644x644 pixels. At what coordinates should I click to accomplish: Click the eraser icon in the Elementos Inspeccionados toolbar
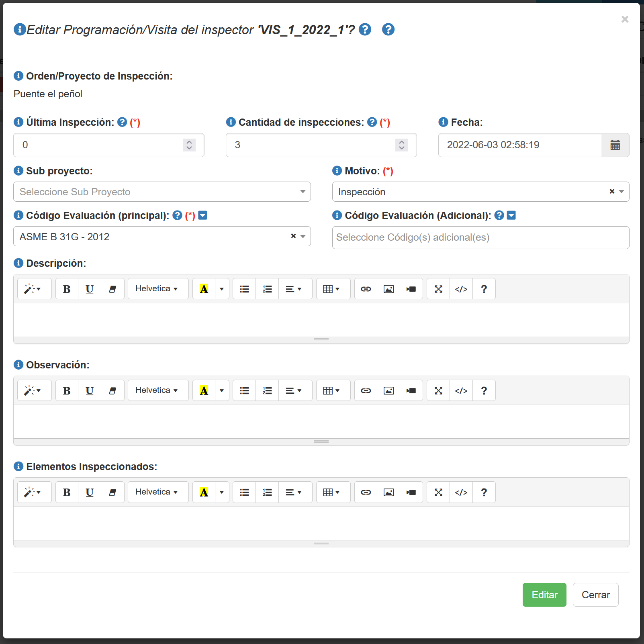112,492
